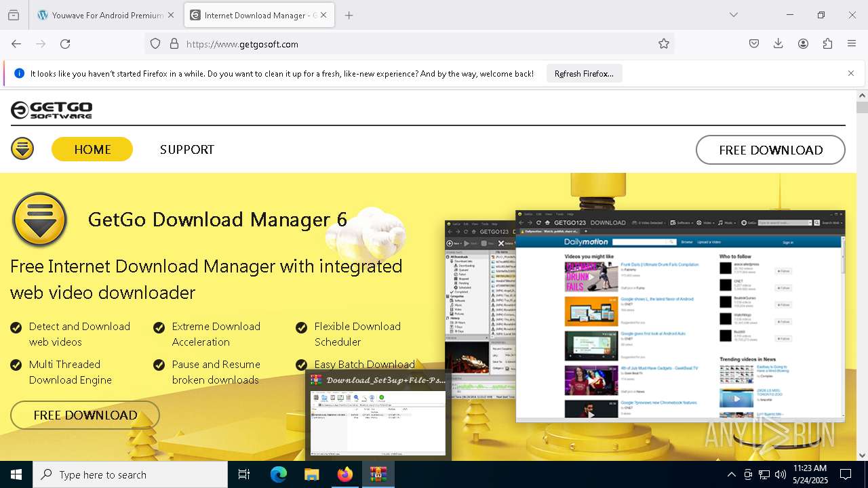Open the Firefox application menu
Viewport: 868px width, 488px height.
click(852, 43)
